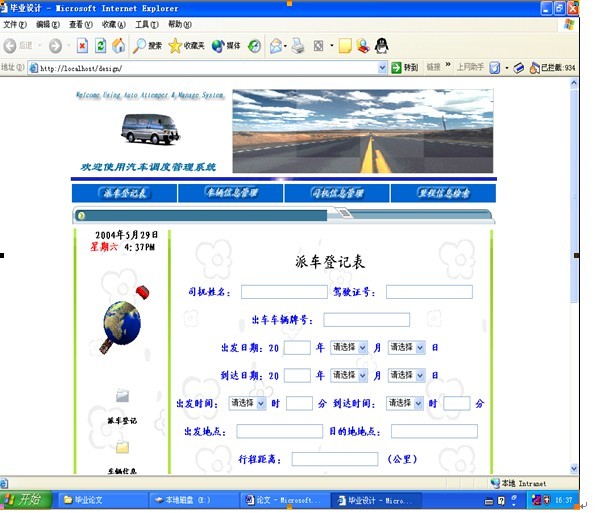Click the IE Stop loading icon

[x=82, y=46]
